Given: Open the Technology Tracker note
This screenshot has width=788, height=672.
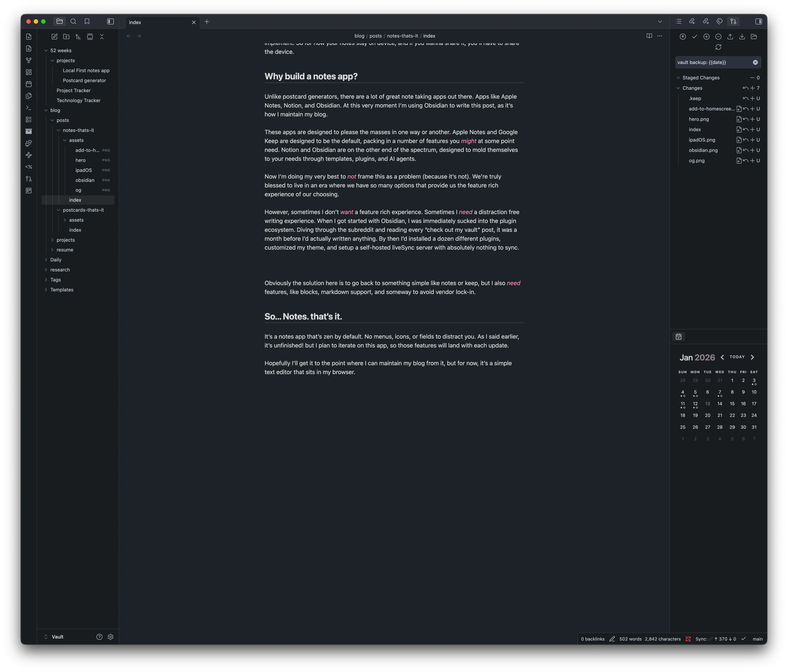Looking at the screenshot, I should point(78,100).
